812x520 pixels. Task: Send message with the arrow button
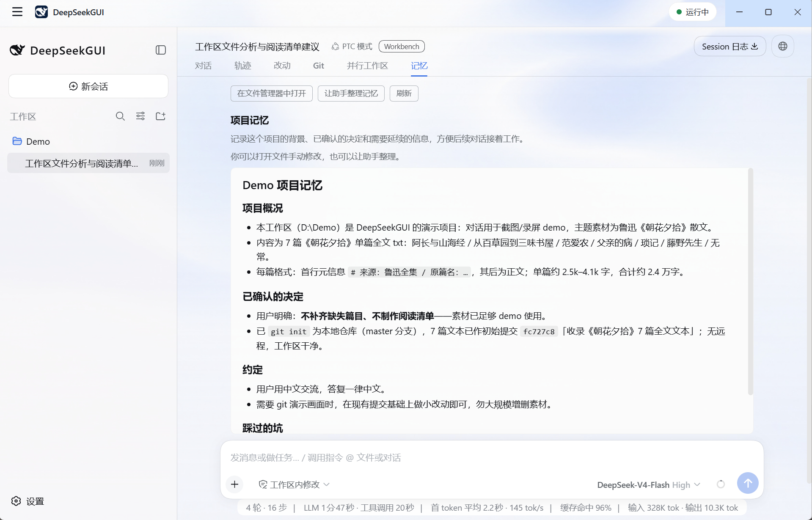click(748, 483)
